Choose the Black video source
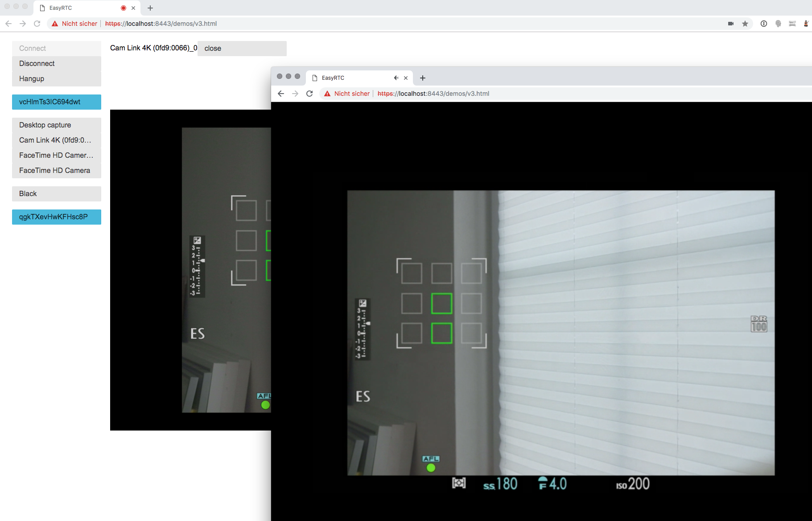Viewport: 812px width, 521px height. 57,194
